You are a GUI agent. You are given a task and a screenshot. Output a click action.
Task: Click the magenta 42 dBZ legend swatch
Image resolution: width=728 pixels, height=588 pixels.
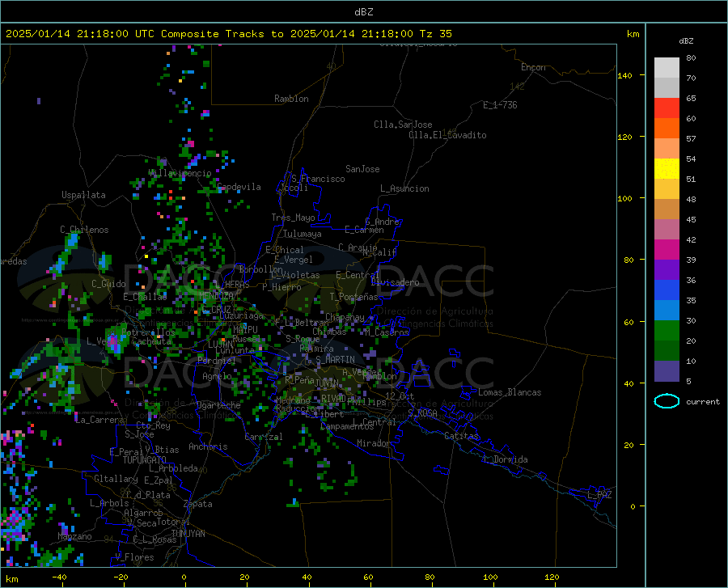click(x=667, y=249)
